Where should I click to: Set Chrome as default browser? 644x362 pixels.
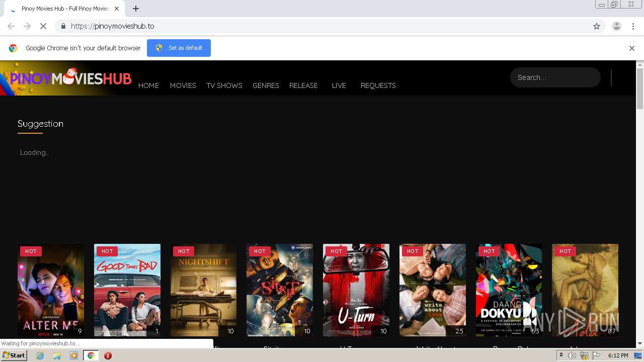click(179, 48)
